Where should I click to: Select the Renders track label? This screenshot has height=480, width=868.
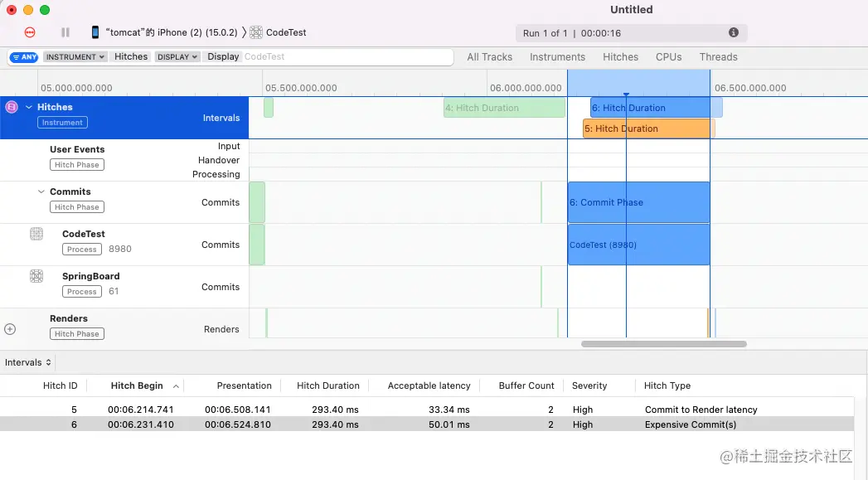(69, 318)
